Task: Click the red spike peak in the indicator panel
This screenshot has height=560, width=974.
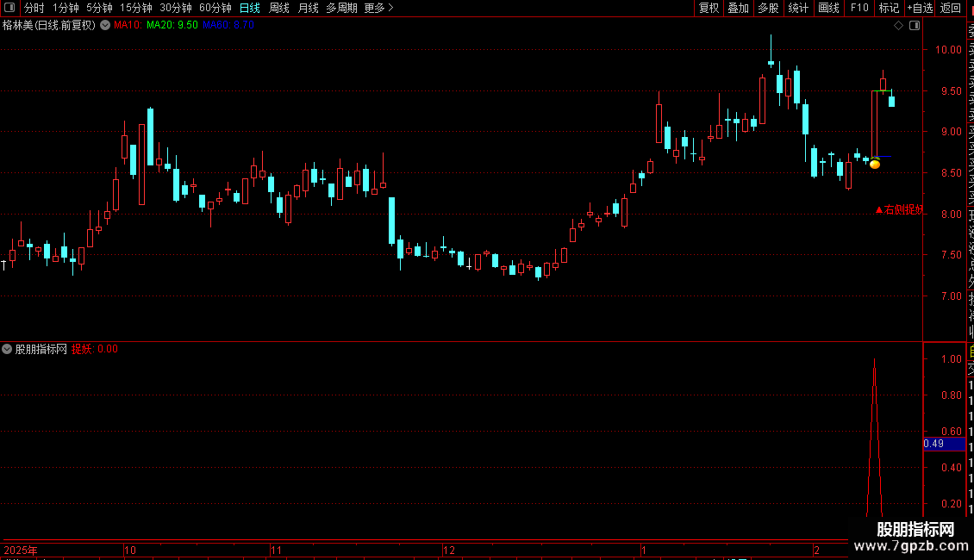Action: (875, 360)
